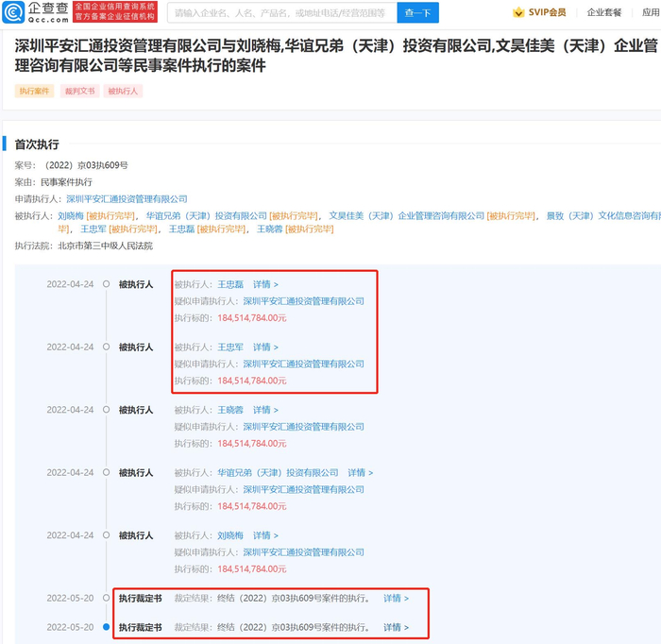Open 景致（天津）文化信息咨询 link

pos(603,216)
